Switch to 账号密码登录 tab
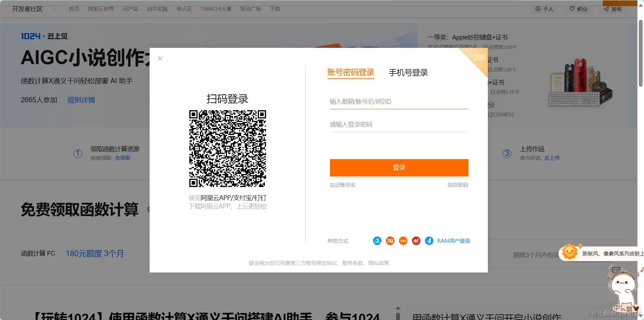 click(351, 72)
